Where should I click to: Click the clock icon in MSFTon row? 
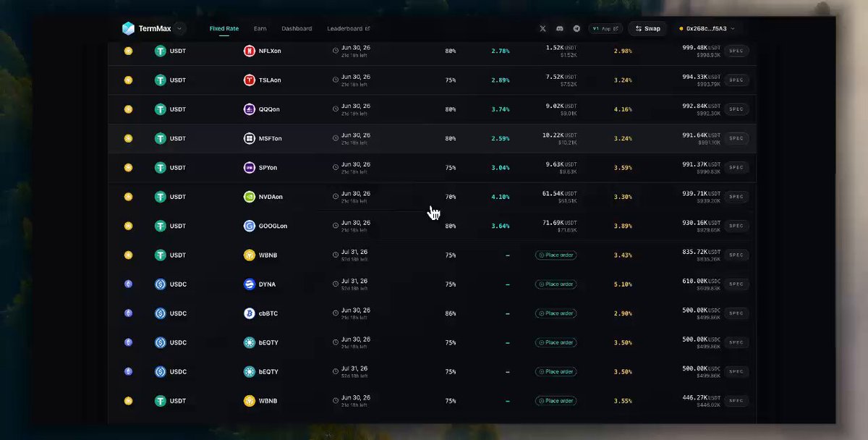336,138
